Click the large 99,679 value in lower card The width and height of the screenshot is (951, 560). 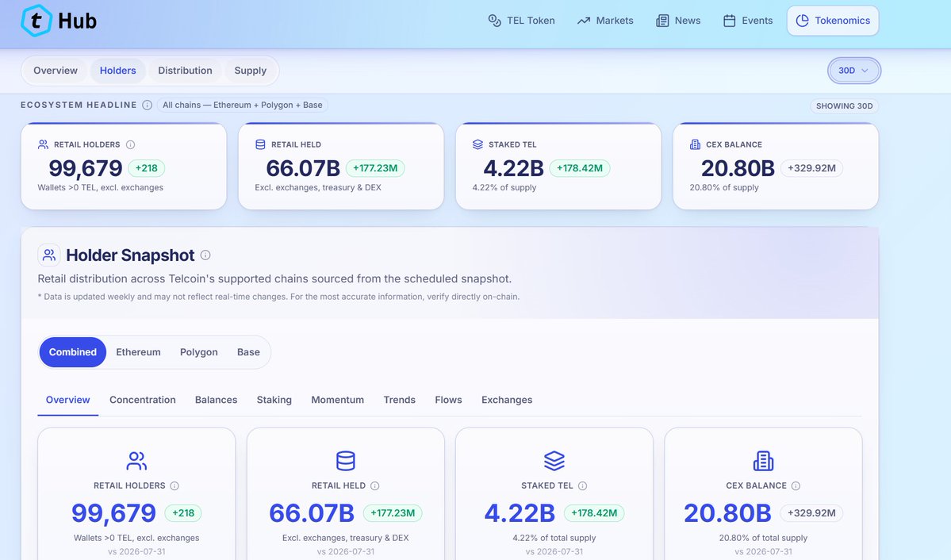[114, 513]
